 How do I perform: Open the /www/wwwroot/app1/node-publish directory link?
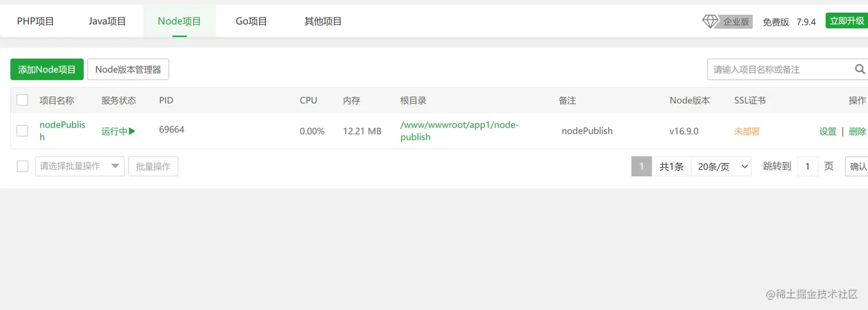[459, 131]
